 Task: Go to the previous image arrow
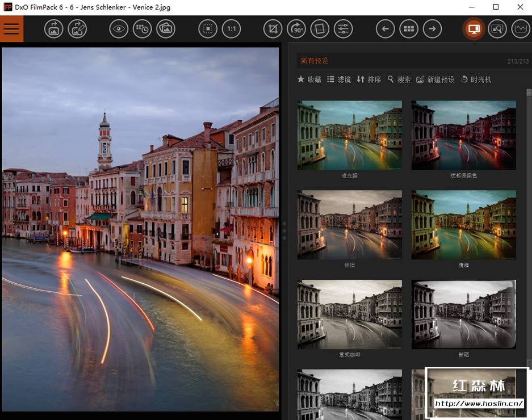pos(385,29)
